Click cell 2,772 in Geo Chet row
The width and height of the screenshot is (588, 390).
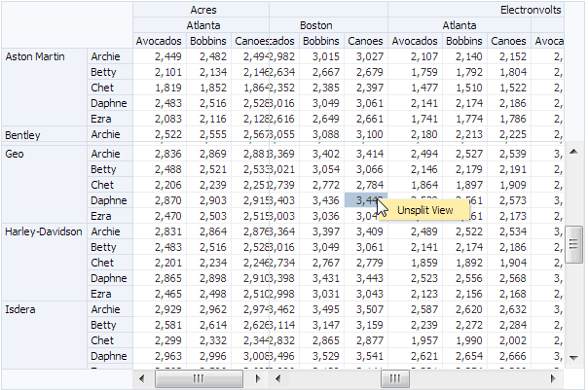[321, 185]
